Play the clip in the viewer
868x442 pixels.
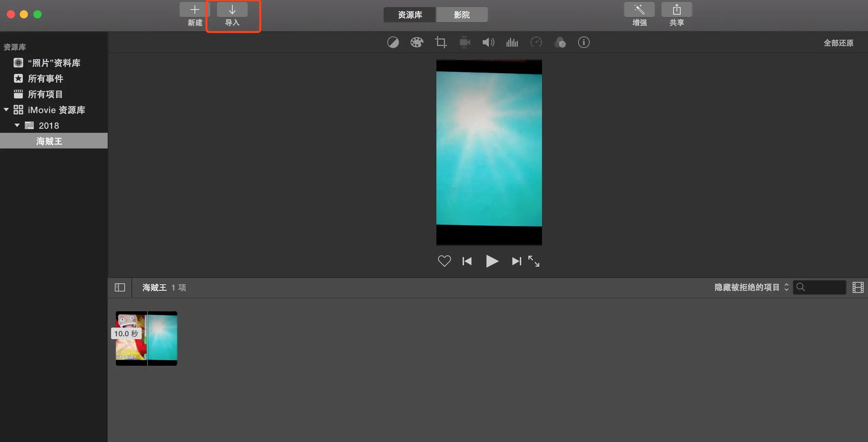[492, 261]
